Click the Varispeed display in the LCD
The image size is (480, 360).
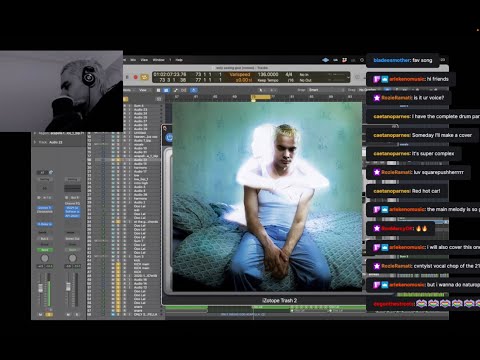[x=240, y=75]
